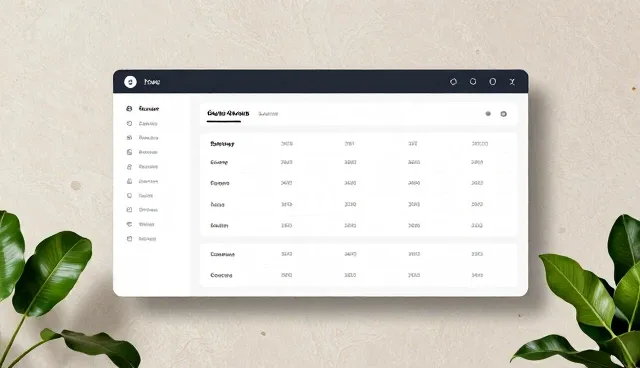Click the middle circular icon in dark header
The height and width of the screenshot is (368, 640).
point(473,82)
